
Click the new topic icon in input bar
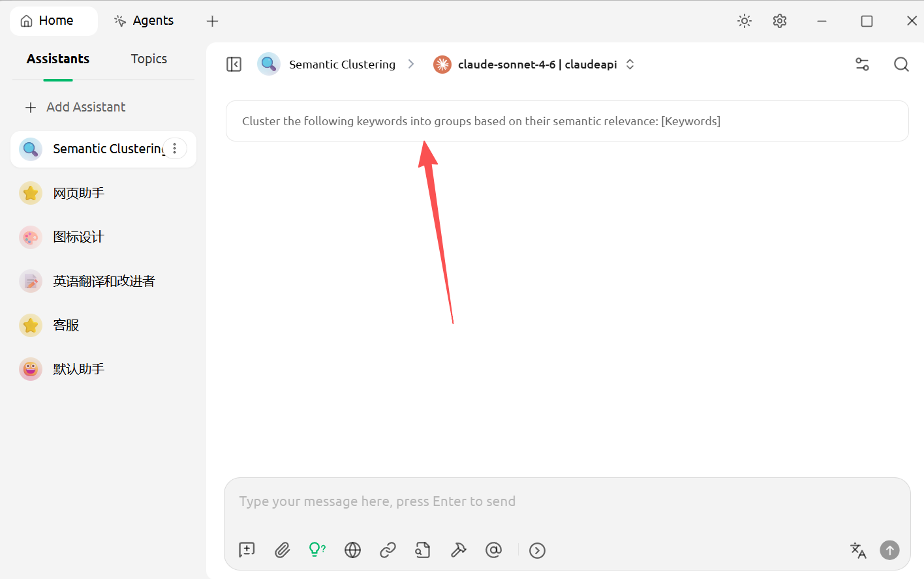247,550
